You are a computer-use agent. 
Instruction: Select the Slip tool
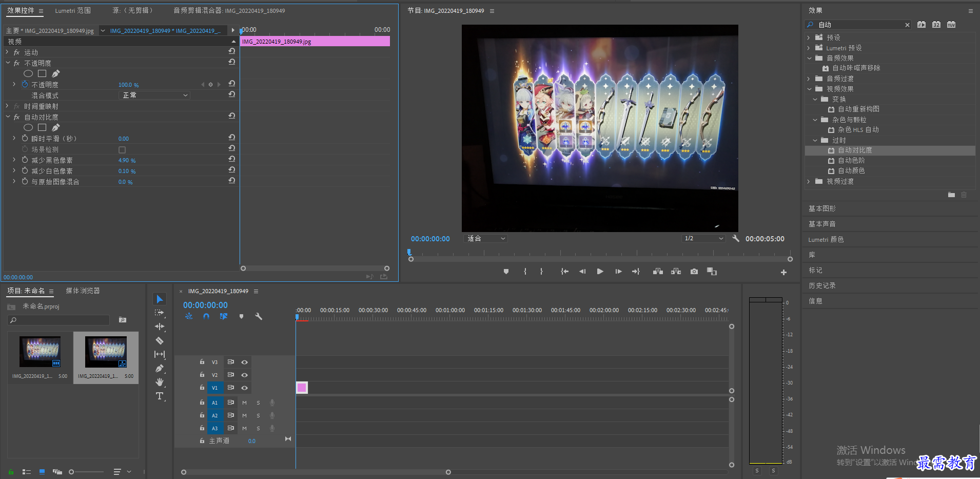pyautogui.click(x=160, y=354)
